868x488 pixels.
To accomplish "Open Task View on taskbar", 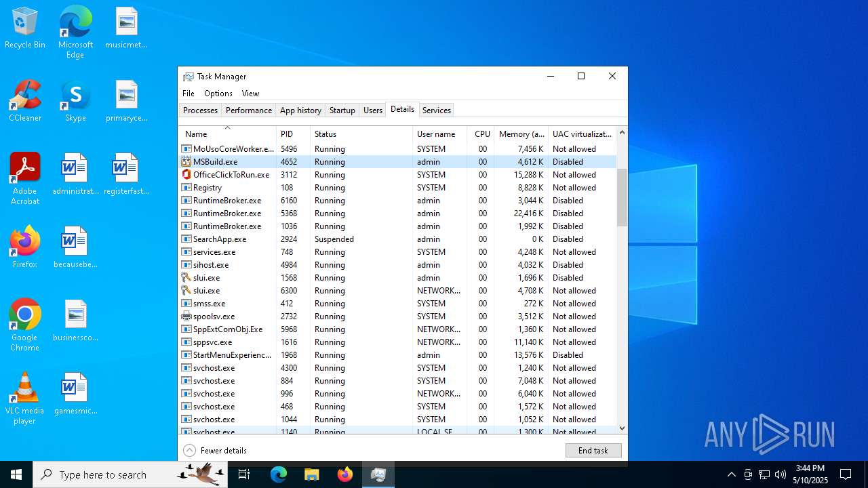I will (244, 474).
